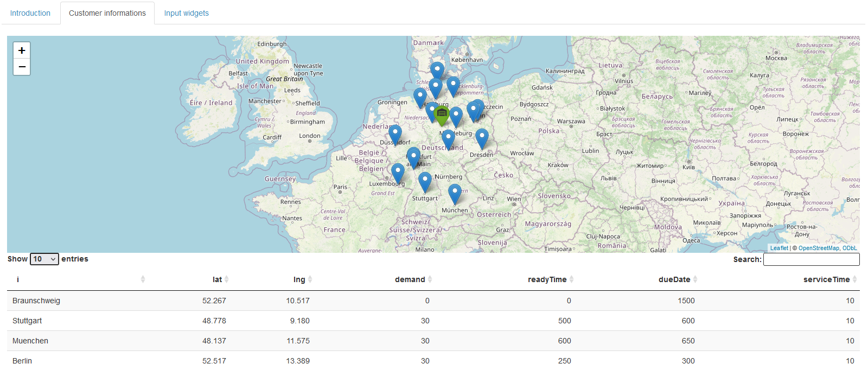Select the blue marker above München
This screenshot has width=868, height=370.
pyautogui.click(x=455, y=193)
